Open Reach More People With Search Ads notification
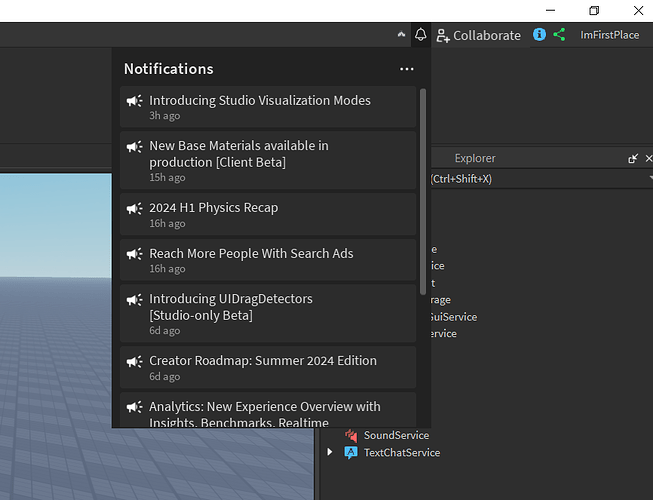This screenshot has height=500, width=653. click(268, 260)
